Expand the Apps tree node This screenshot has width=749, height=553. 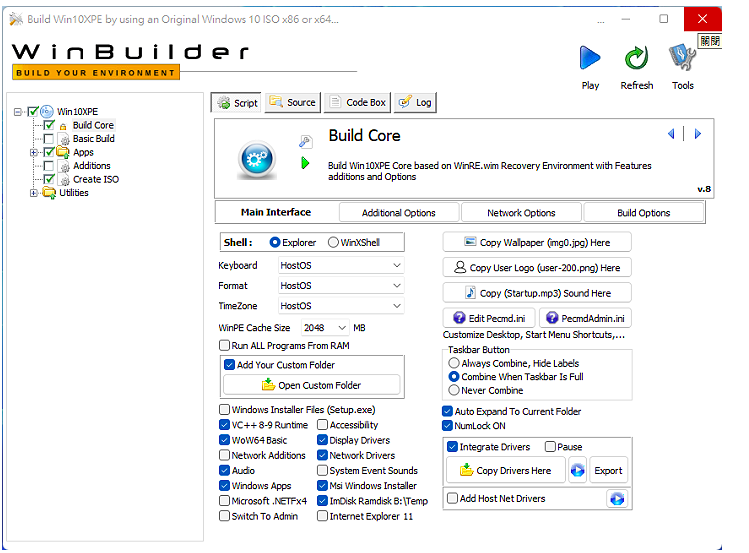(x=33, y=153)
